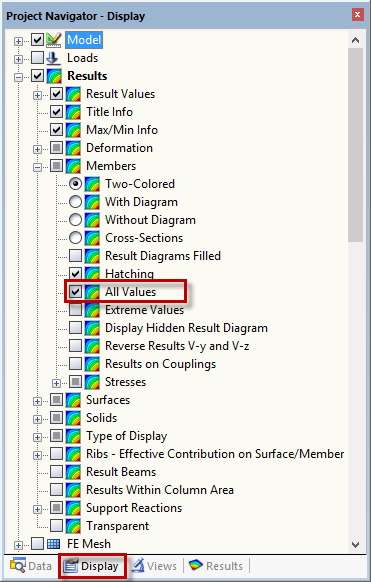Select the Reverse Results V-y and V-z label
This screenshot has width=371, height=582.
click(x=177, y=346)
